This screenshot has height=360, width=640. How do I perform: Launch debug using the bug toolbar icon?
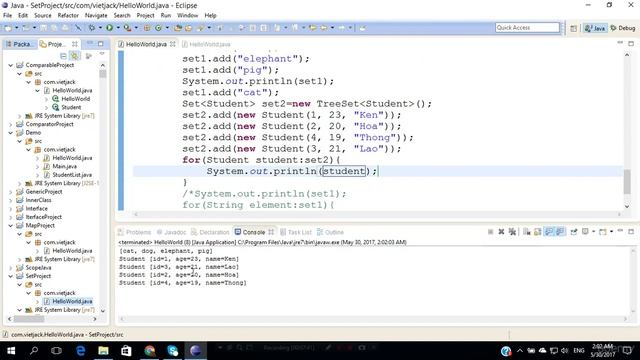(92, 28)
